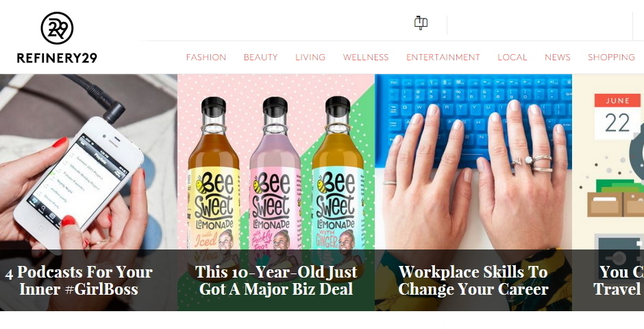Click the empty search field beside the mailbox
This screenshot has height=329, width=644.
[540, 25]
